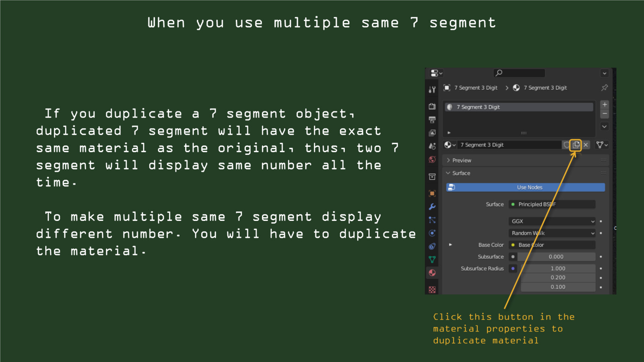This screenshot has height=362, width=644.
Task: Pin the properties context
Action: (x=604, y=88)
